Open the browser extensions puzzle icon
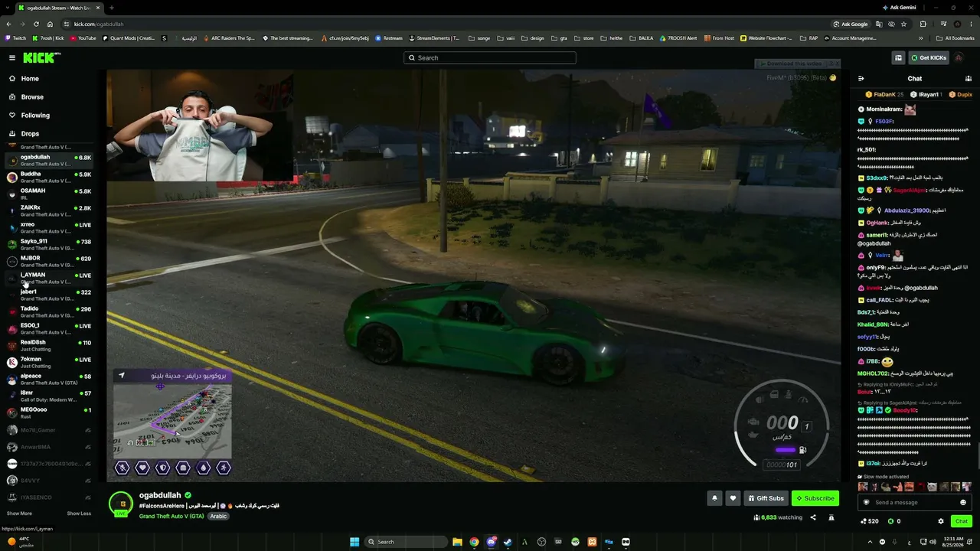The image size is (980, 551). pos(923,24)
